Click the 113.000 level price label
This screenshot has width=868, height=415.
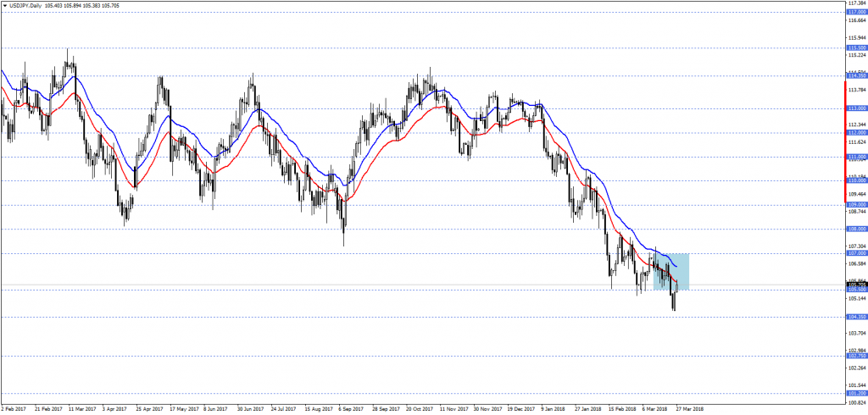tap(856, 108)
